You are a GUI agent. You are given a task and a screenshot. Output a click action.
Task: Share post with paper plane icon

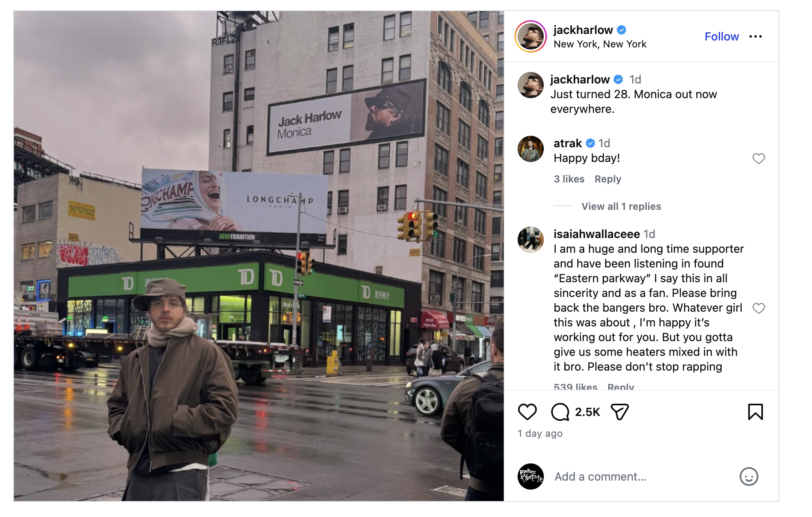[619, 412]
